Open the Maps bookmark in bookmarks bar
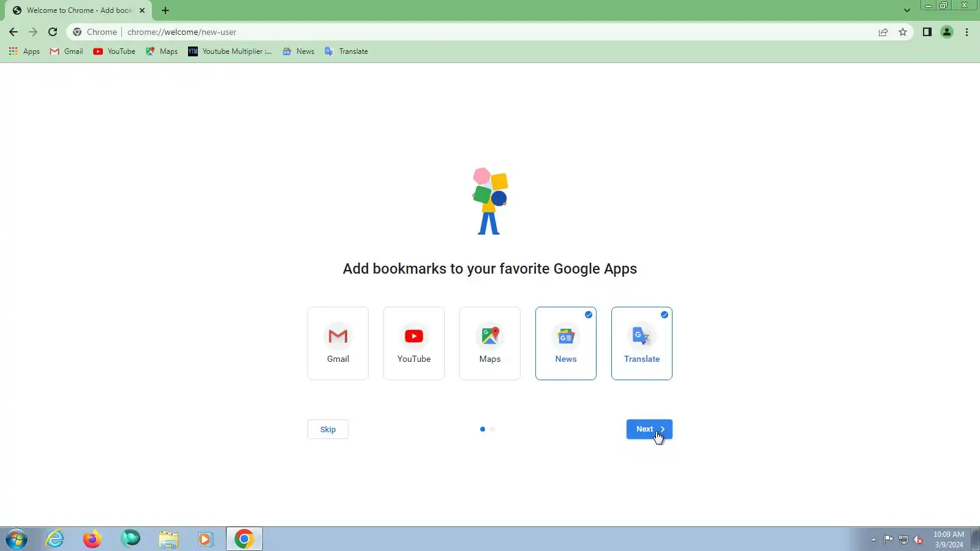 click(x=162, y=51)
